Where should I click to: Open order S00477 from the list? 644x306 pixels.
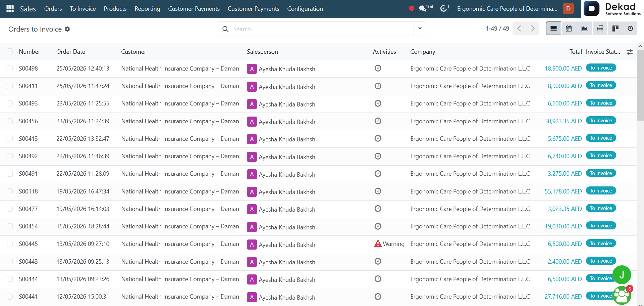pyautogui.click(x=28, y=209)
